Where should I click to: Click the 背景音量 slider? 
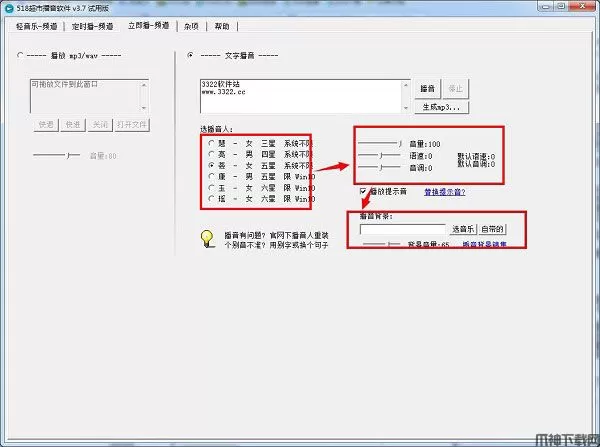382,244
